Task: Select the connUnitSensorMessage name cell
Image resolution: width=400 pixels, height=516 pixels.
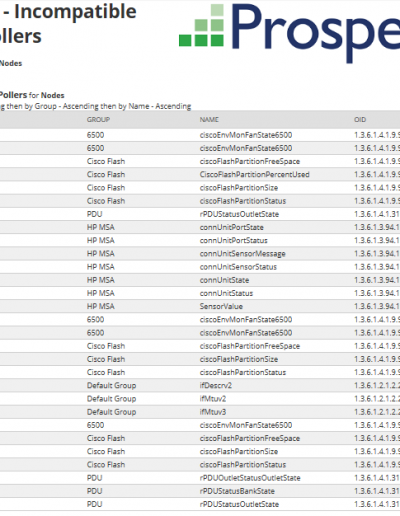Action: tap(242, 254)
